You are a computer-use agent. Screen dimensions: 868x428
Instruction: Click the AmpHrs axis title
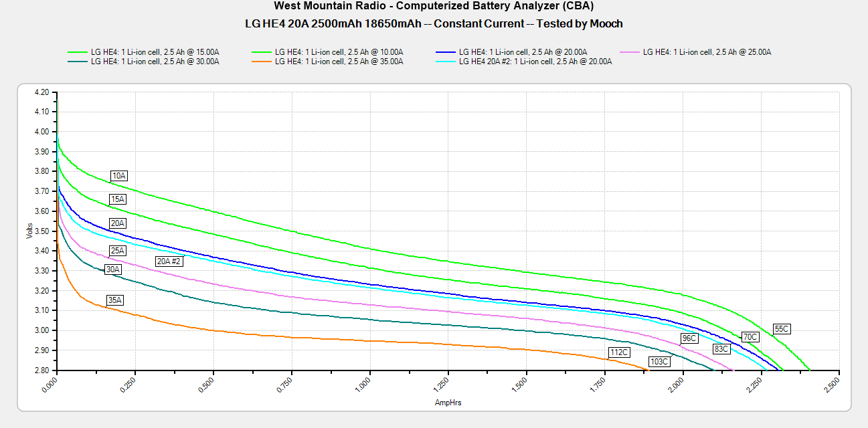point(448,403)
